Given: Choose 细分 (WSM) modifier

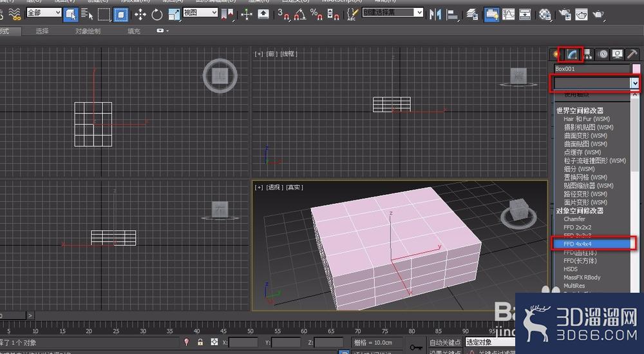Looking at the screenshot, I should (x=579, y=169).
